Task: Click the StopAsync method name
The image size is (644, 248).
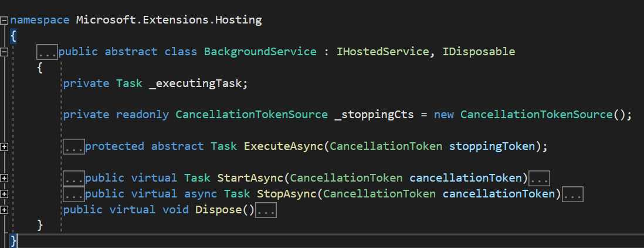Action: click(x=287, y=193)
